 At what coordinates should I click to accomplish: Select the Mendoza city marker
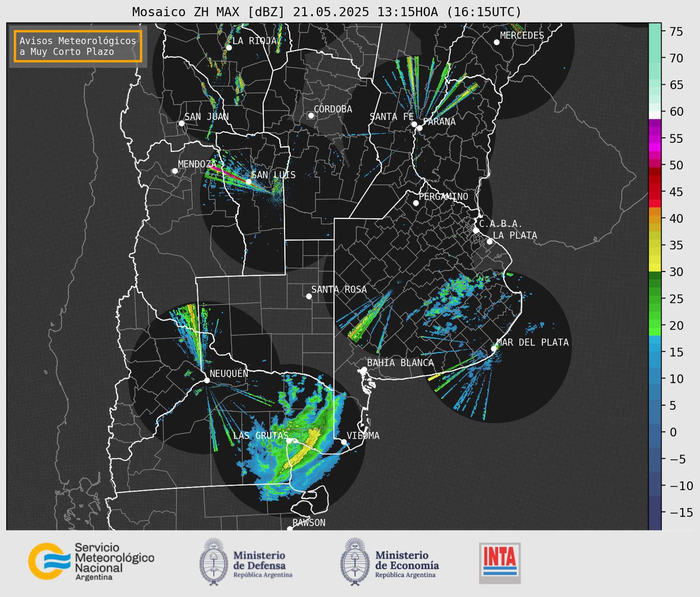tap(175, 171)
